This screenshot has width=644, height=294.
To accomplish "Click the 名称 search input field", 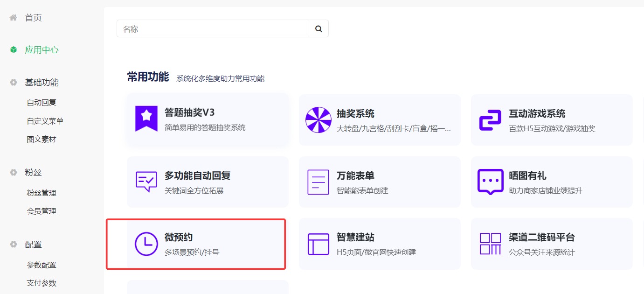I will coord(210,28).
